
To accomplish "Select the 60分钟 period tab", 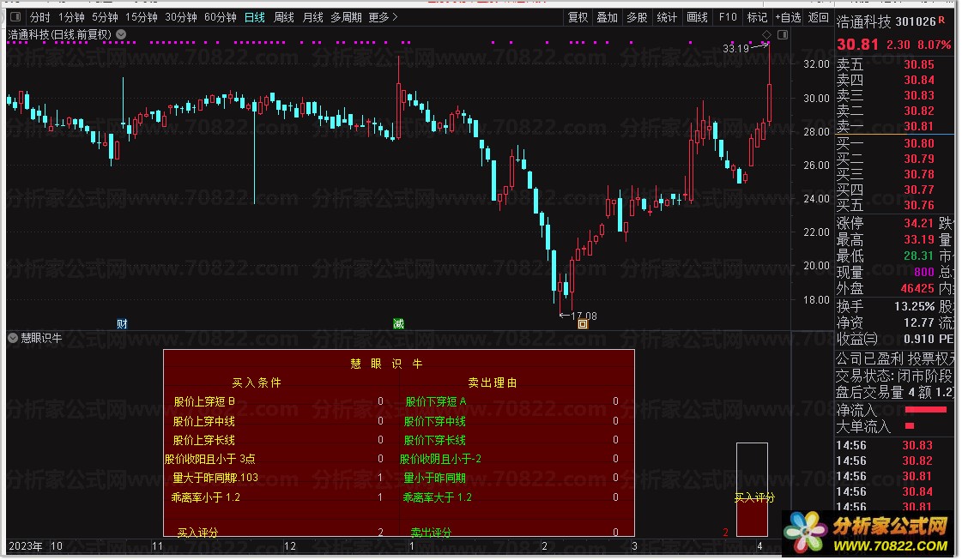I will (x=221, y=17).
